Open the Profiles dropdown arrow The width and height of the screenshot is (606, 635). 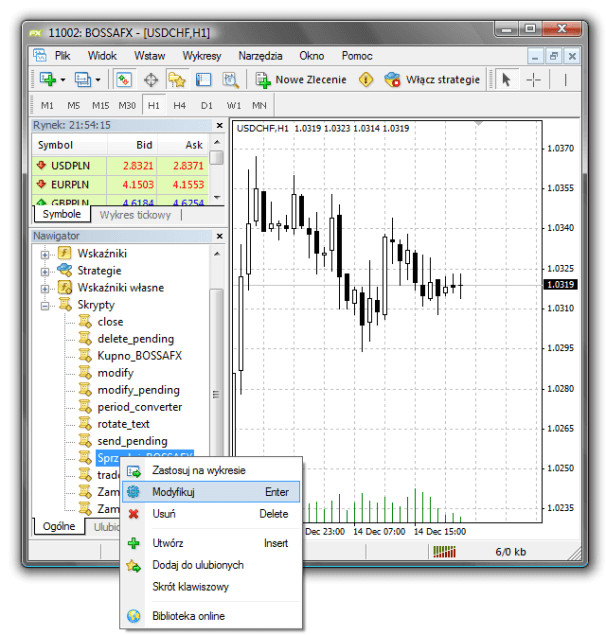98,80
